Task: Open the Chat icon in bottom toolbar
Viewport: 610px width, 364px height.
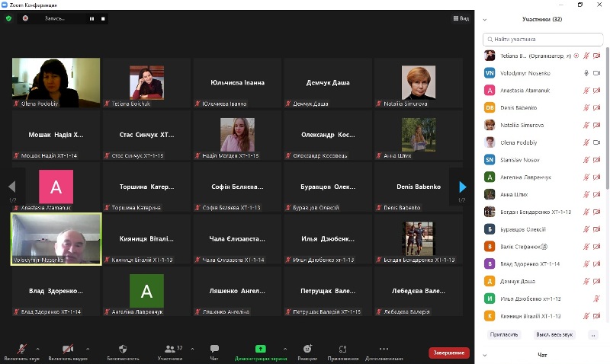Action: (x=214, y=349)
